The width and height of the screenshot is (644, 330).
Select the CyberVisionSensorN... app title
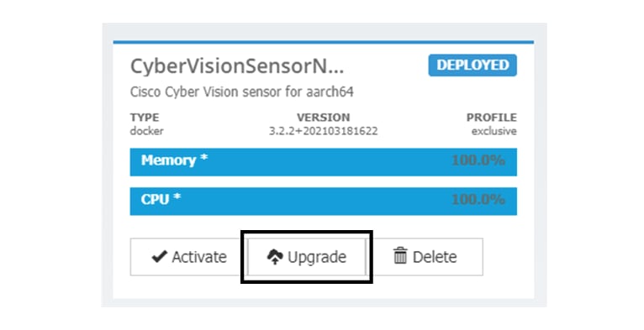click(237, 66)
